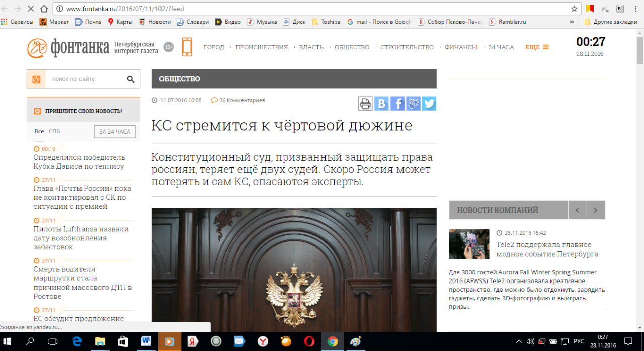Screen dimensions: 644x351
Task: Click the Fontanka logo
Action: [68, 47]
